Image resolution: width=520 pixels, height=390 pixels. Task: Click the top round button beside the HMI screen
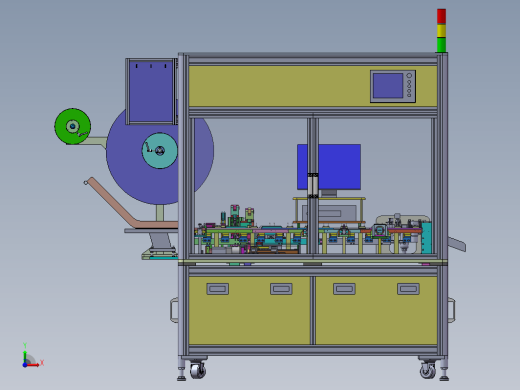409,76
